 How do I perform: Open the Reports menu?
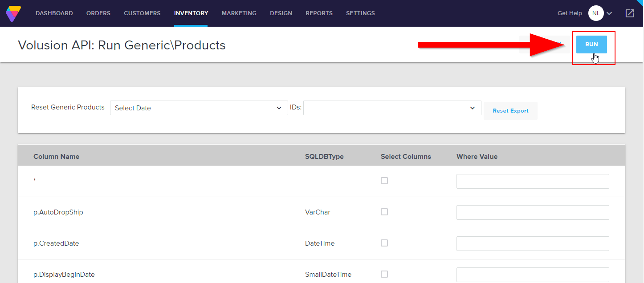pyautogui.click(x=319, y=13)
